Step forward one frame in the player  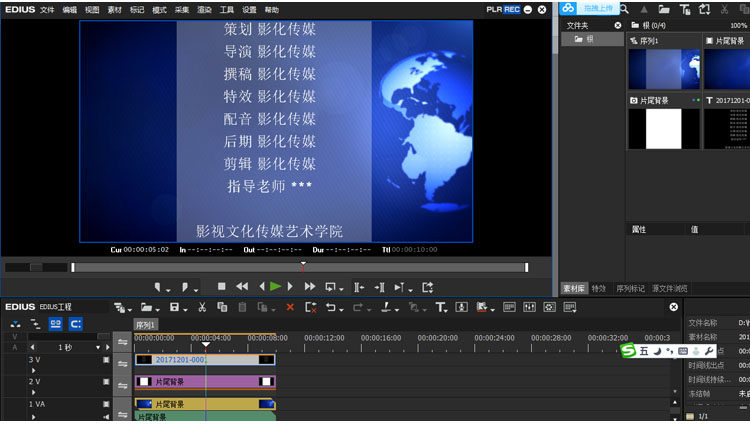tap(290, 286)
